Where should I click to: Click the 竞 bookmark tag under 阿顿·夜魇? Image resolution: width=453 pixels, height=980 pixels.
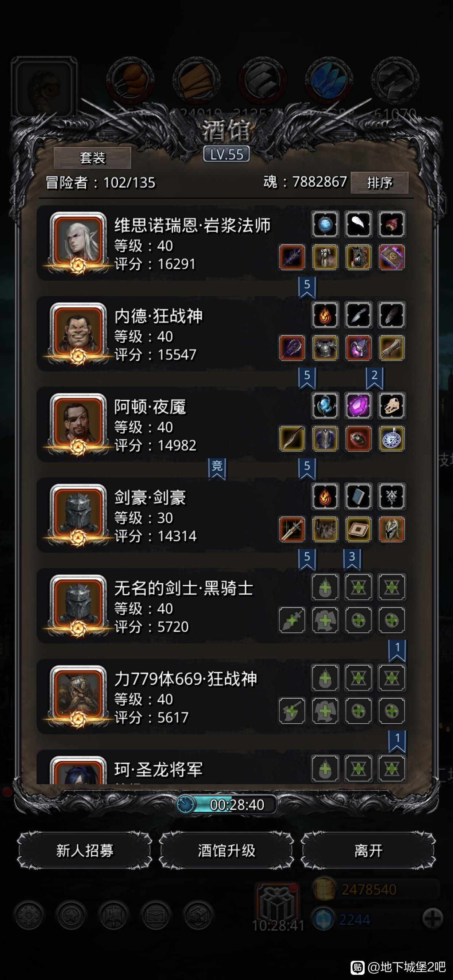217,469
